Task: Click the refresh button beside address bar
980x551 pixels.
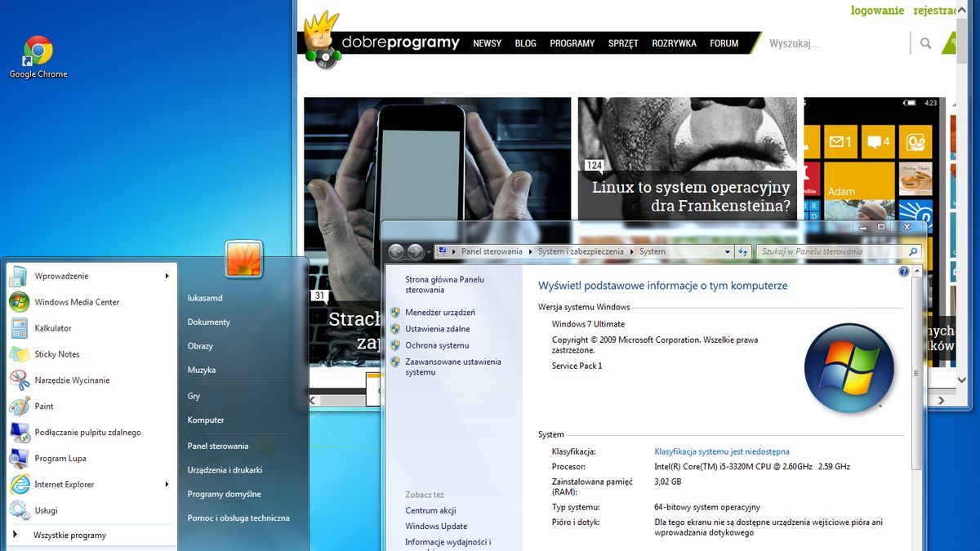Action: tap(743, 252)
